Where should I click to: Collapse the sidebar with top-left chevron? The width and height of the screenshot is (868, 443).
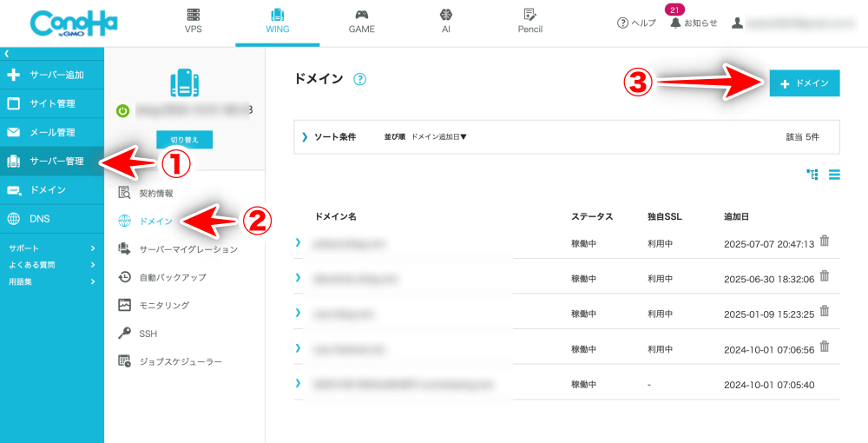(x=6, y=54)
